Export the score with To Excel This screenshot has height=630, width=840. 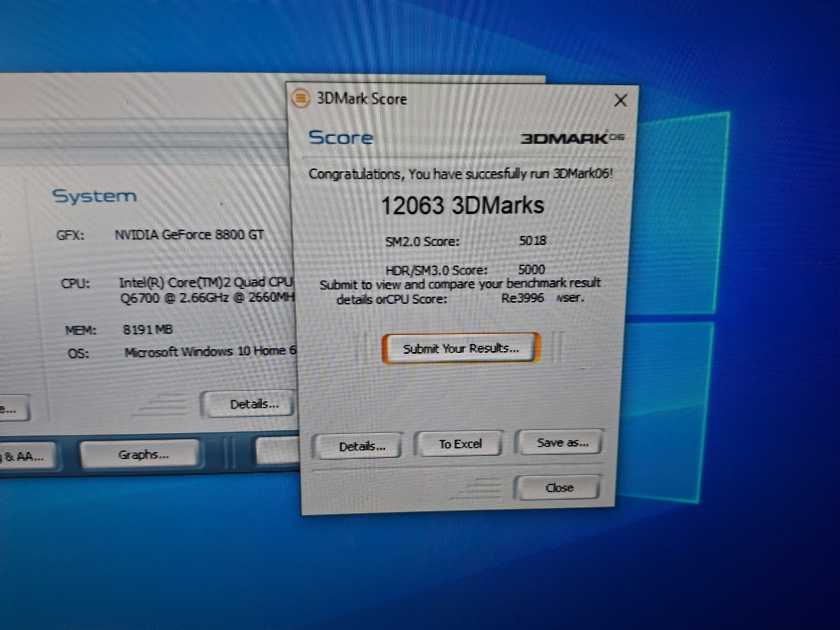point(460,444)
